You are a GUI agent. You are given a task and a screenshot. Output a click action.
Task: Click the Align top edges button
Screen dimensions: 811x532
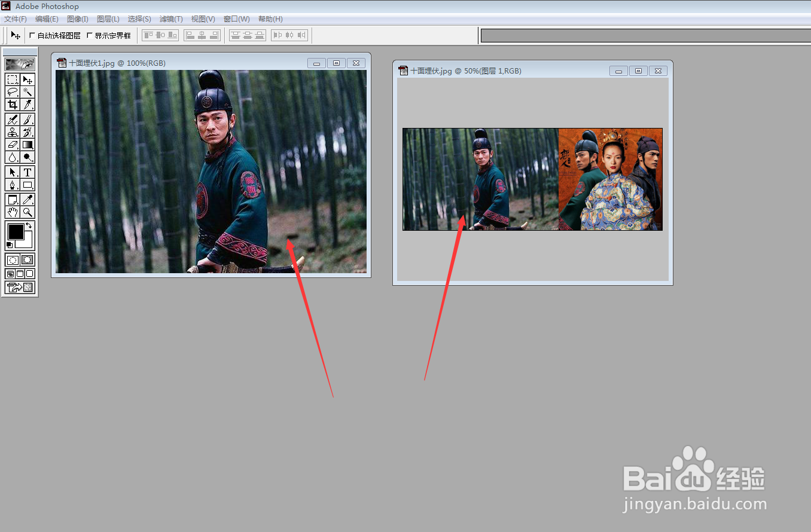click(148, 35)
